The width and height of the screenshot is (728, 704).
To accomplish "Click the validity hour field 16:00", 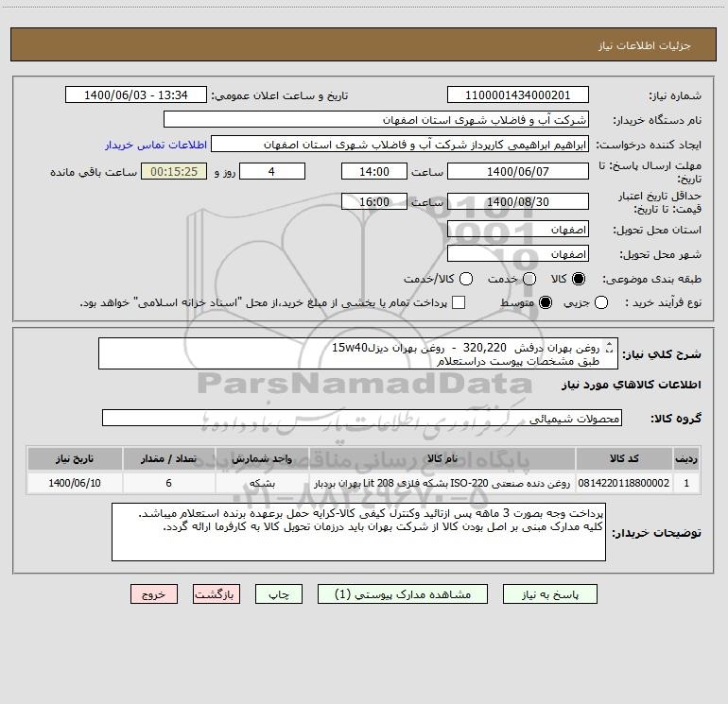I will [x=374, y=201].
